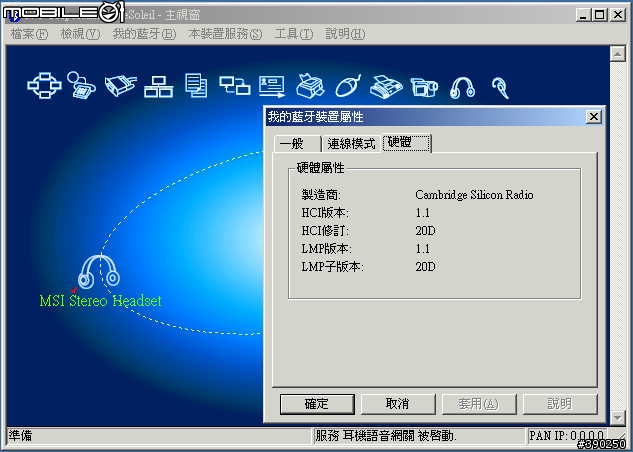Select the Information Synchronization service icon
Viewport: 633px width, 452px height.
click(235, 86)
